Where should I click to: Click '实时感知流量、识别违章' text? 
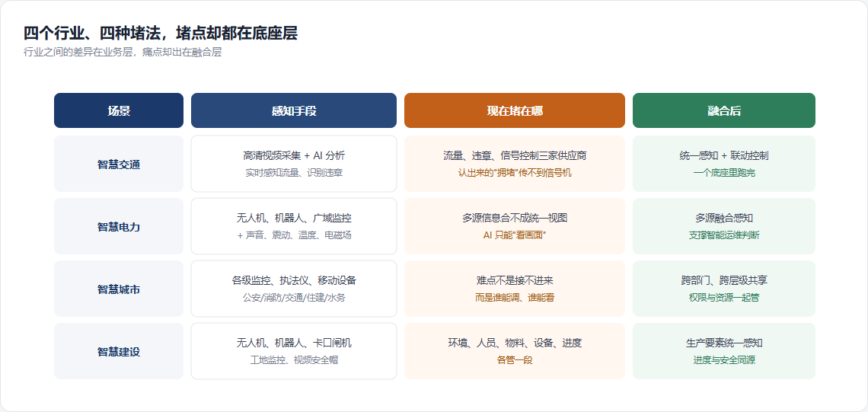pyautogui.click(x=294, y=173)
